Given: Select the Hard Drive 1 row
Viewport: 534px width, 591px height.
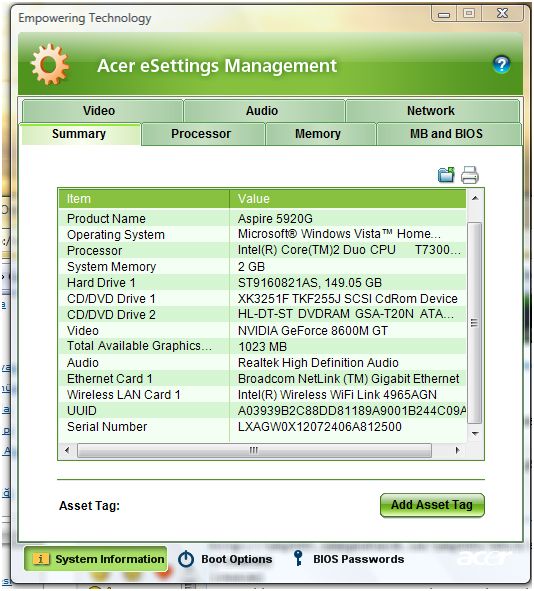Looking at the screenshot, I should pos(262,283).
